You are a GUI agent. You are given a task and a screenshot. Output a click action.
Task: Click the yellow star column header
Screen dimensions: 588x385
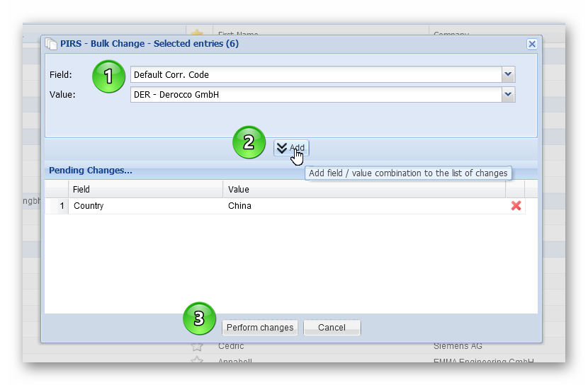click(196, 33)
